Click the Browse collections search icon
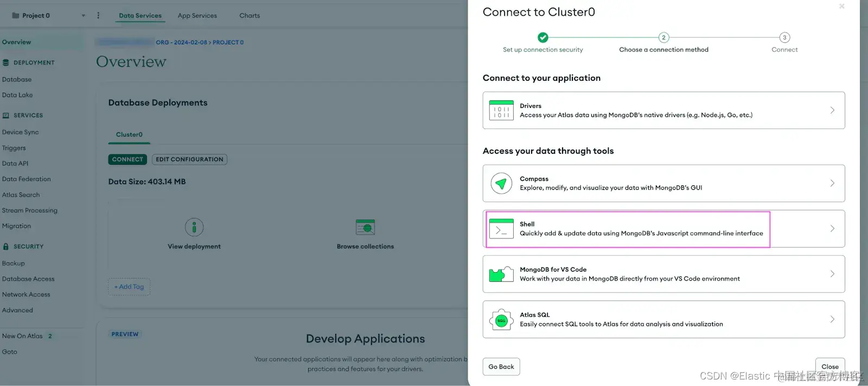Viewport: 868px width, 386px height. 365,227
